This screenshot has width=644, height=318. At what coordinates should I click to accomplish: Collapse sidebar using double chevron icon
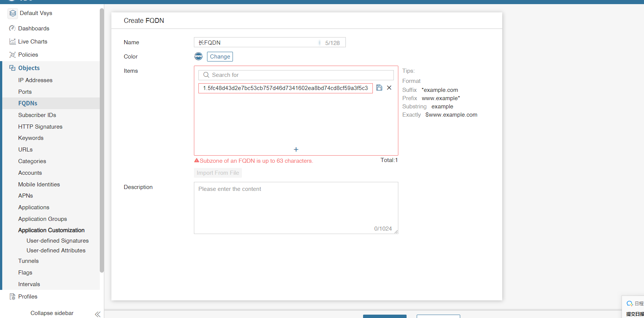tap(98, 314)
